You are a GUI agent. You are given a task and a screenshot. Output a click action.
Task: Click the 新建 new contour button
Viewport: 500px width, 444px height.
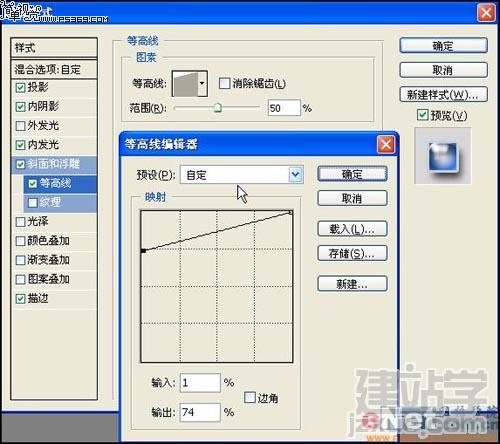click(352, 284)
